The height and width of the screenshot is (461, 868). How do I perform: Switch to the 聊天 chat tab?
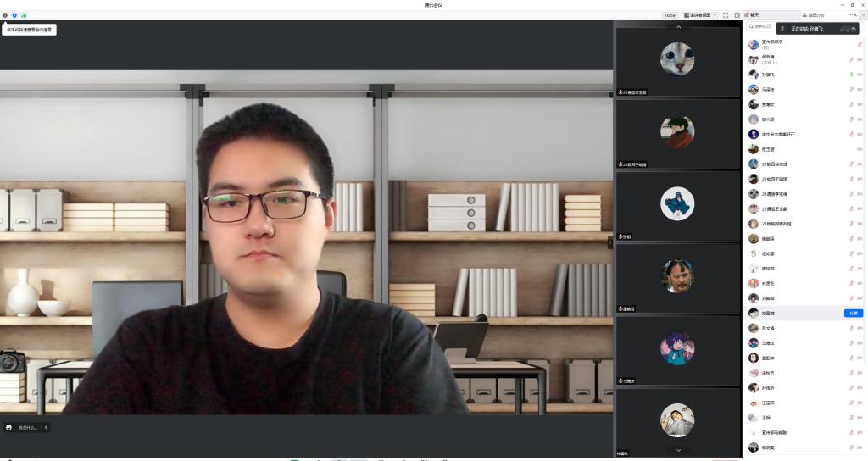(753, 15)
